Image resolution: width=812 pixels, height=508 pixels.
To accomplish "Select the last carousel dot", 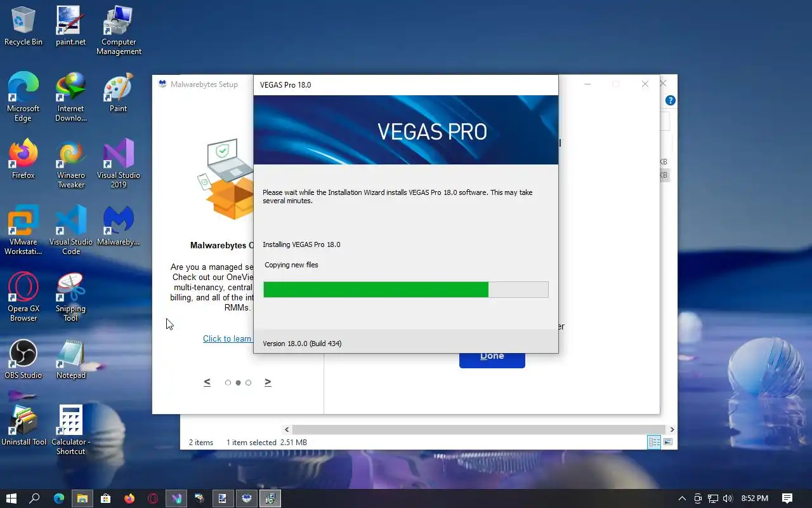I will (248, 383).
